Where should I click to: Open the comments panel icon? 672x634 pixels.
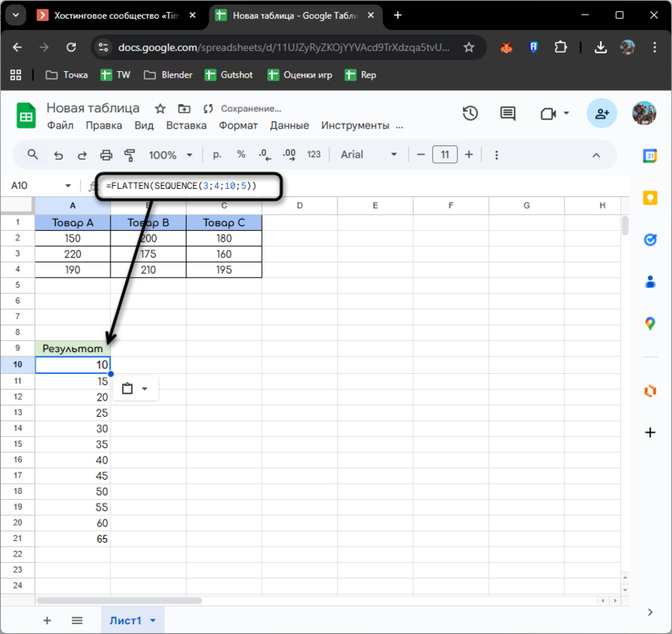click(x=507, y=114)
